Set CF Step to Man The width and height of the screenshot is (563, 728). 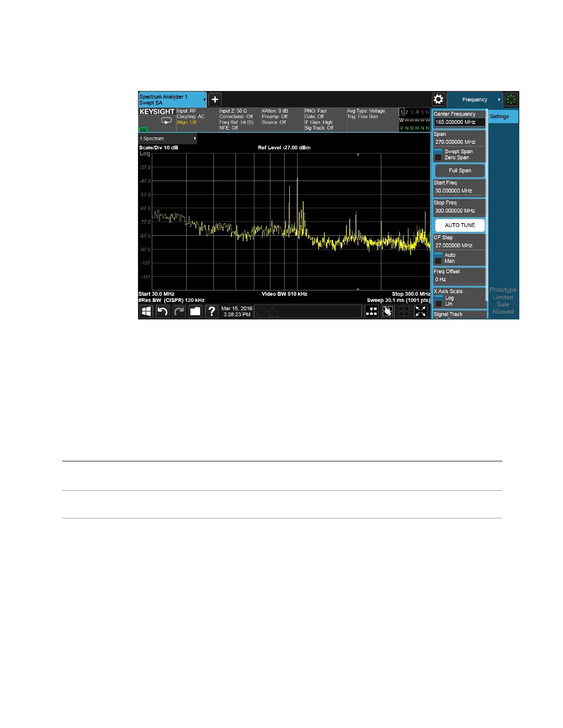[445, 261]
